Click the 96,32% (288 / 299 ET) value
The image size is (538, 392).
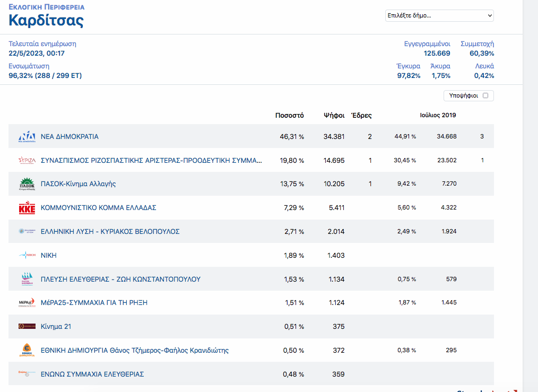coord(45,75)
